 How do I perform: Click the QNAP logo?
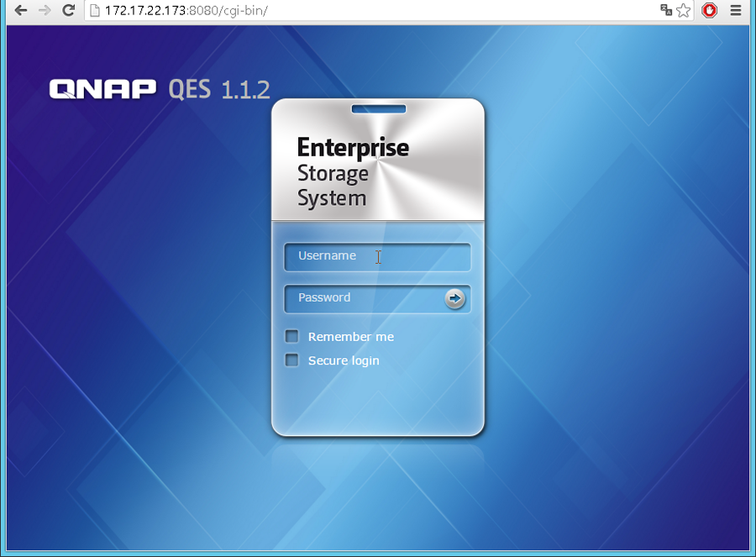click(x=102, y=89)
